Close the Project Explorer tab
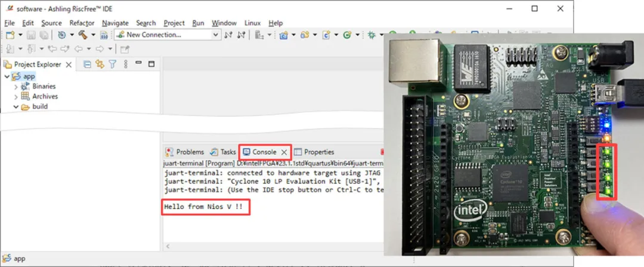Viewport: 644px width, 267px height. (69, 65)
